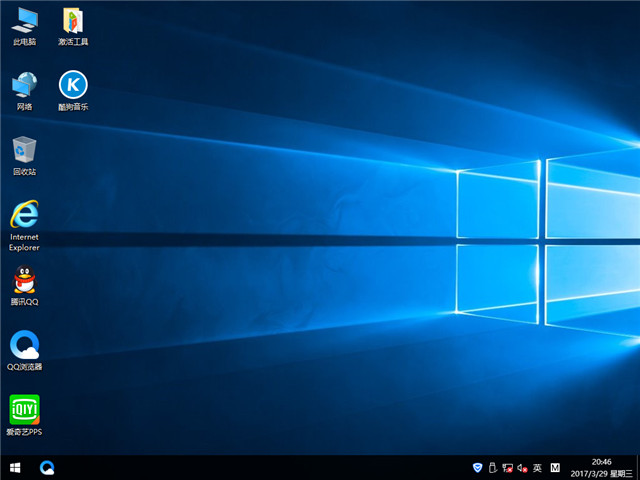Launch QQ browser from the taskbar
The height and width of the screenshot is (480, 640).
47,468
